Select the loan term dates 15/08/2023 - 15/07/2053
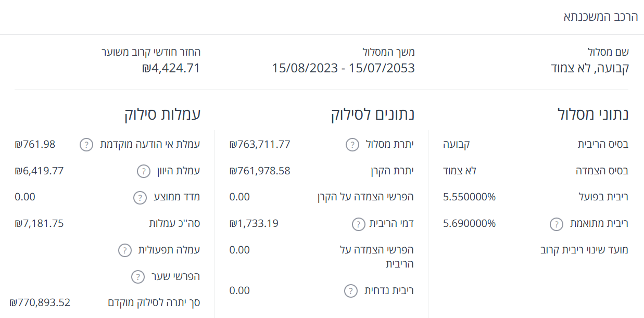Screen dimensions: 644x318 coord(344,68)
